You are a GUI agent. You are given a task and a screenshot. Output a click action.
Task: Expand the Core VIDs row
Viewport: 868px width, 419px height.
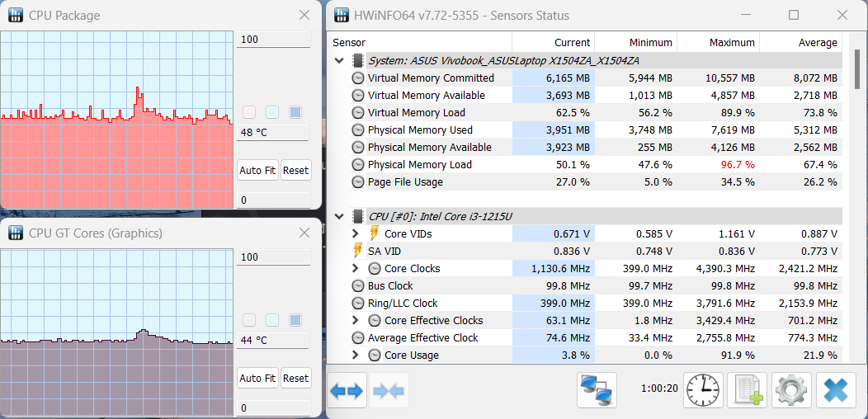click(x=356, y=233)
